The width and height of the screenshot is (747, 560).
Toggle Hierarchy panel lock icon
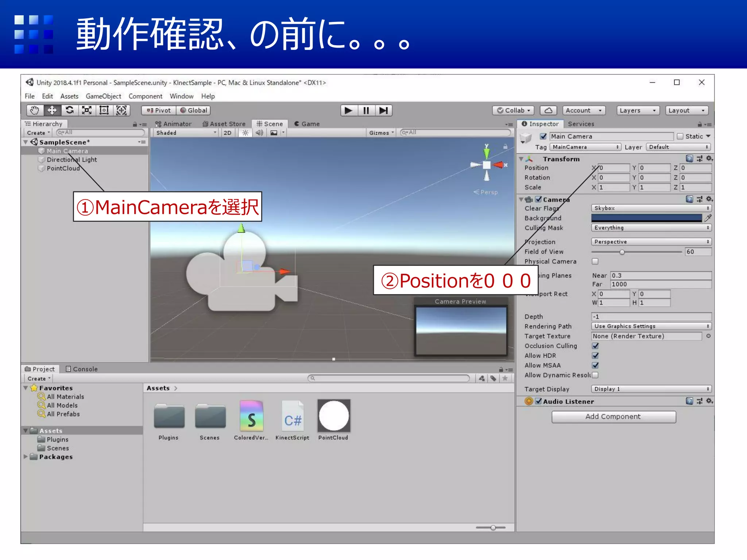coord(135,124)
